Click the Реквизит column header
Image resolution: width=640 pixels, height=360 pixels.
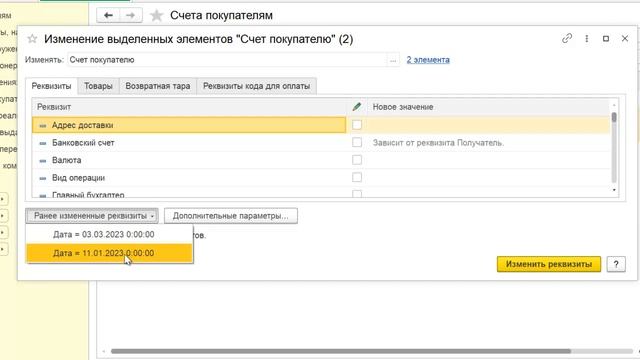point(189,107)
